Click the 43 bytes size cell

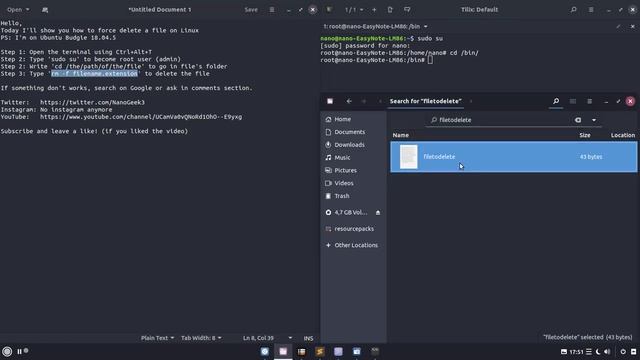[591, 157]
